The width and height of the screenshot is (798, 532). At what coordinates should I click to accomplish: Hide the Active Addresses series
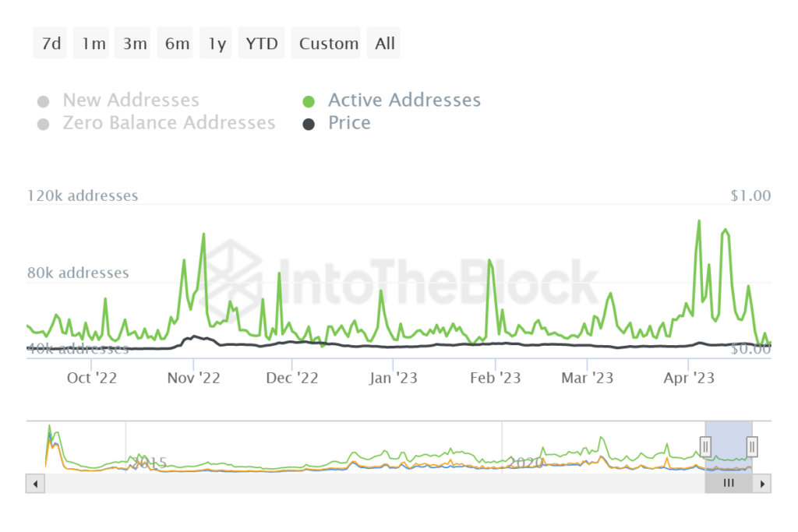pos(404,100)
